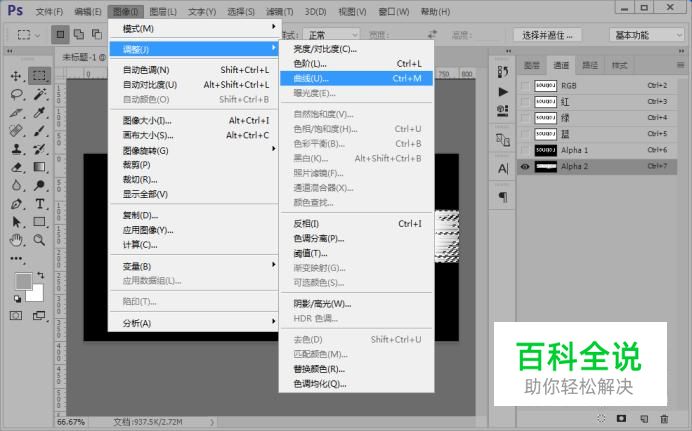Viewport: 692px width, 431px height.
Task: Save selection as channel icon
Action: point(621,418)
